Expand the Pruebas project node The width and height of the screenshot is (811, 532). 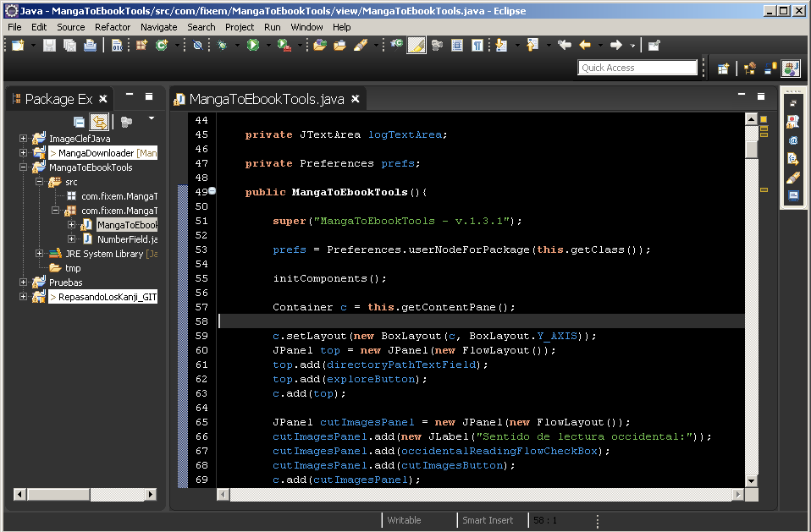[23, 282]
